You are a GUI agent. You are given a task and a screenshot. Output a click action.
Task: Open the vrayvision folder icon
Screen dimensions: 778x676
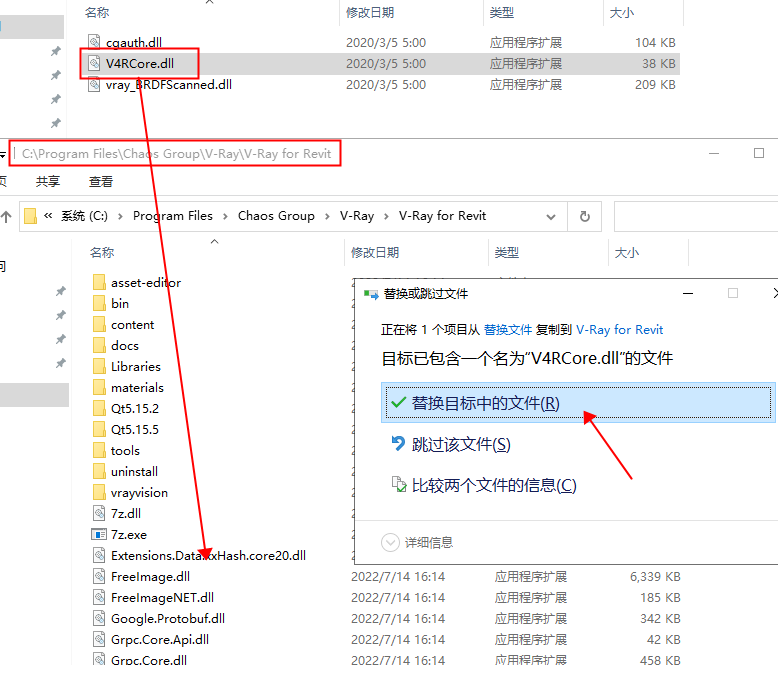[x=99, y=492]
